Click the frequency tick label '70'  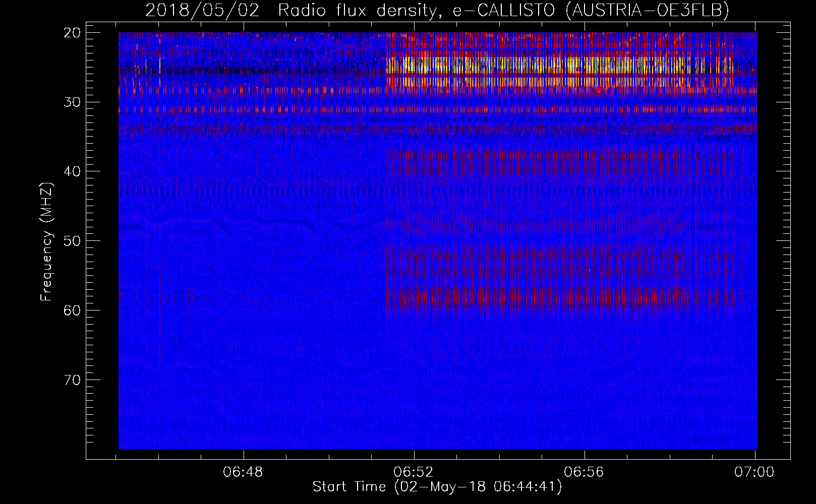(72, 380)
